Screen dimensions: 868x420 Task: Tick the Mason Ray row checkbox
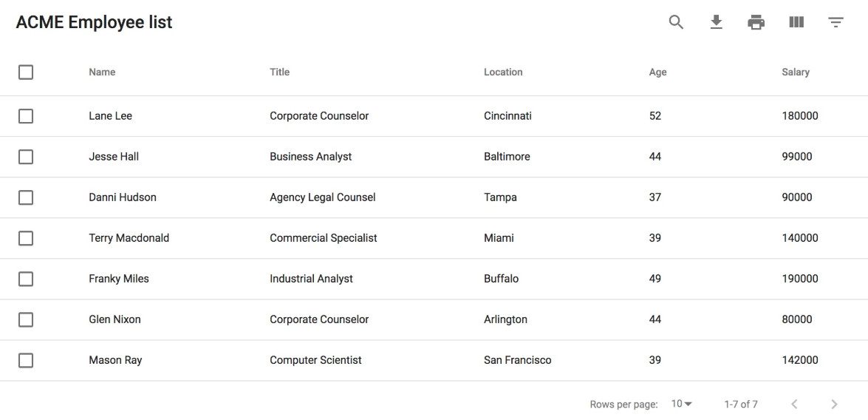pos(25,361)
